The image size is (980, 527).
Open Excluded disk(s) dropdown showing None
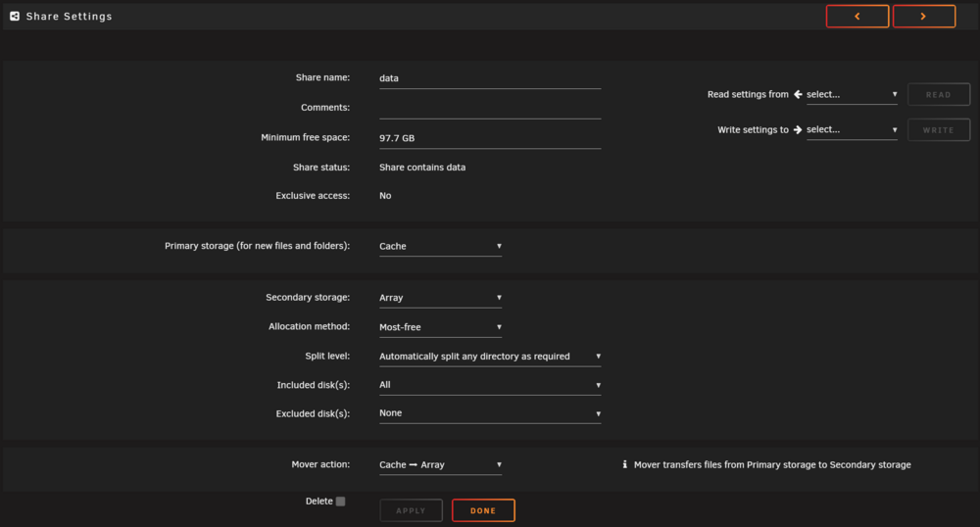tap(490, 413)
